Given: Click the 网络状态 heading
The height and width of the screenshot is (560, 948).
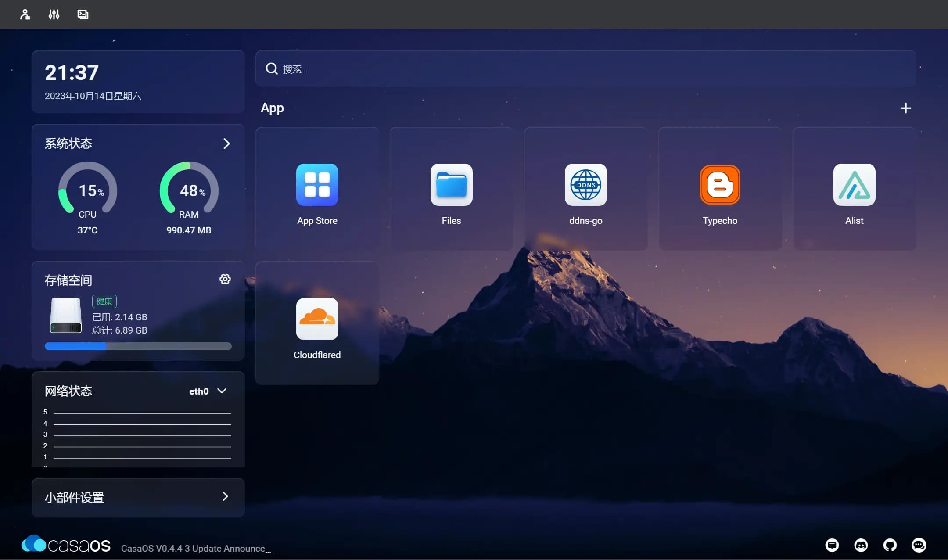Looking at the screenshot, I should coord(68,391).
